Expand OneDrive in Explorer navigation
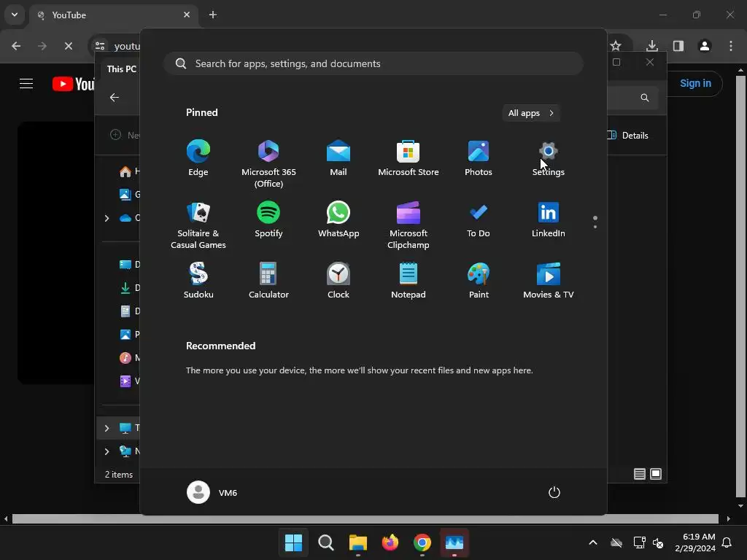747x560 pixels. point(107,218)
